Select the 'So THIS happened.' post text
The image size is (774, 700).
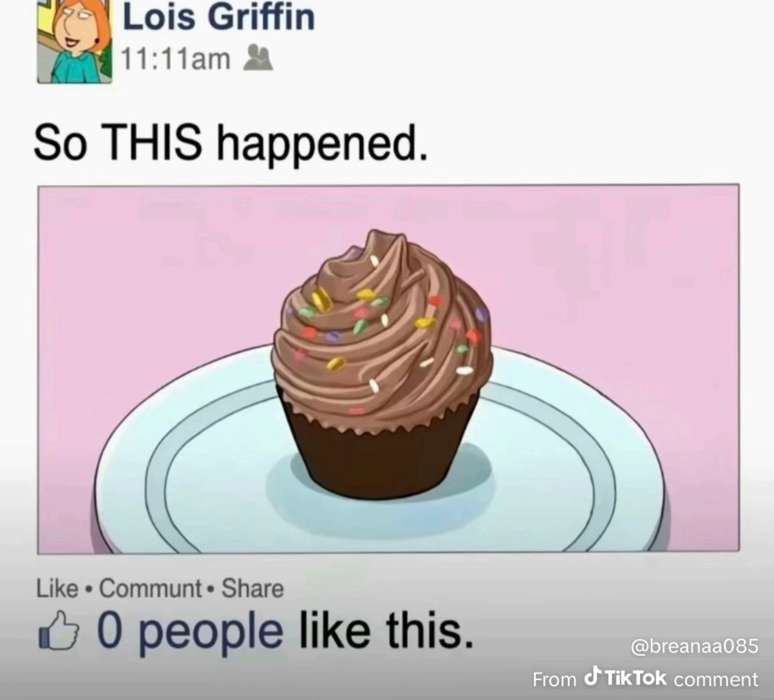(231, 142)
